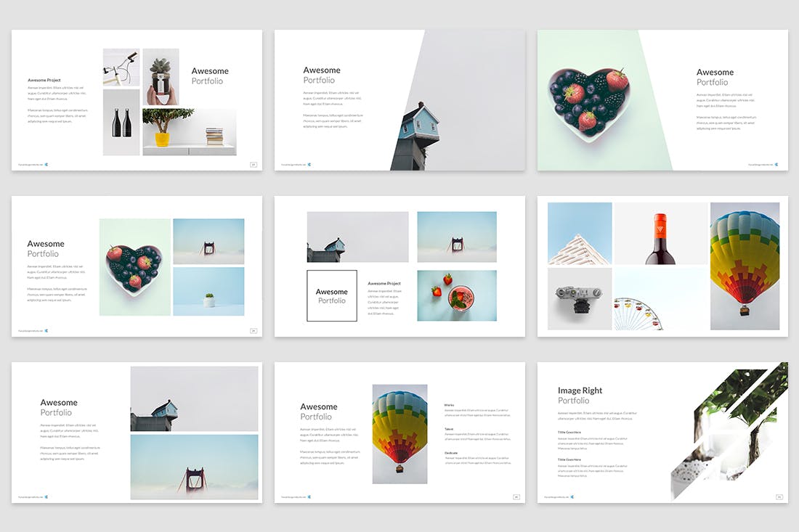Image resolution: width=799 pixels, height=532 pixels.
Task: Select the Dedicate section heading
Action: [452, 453]
